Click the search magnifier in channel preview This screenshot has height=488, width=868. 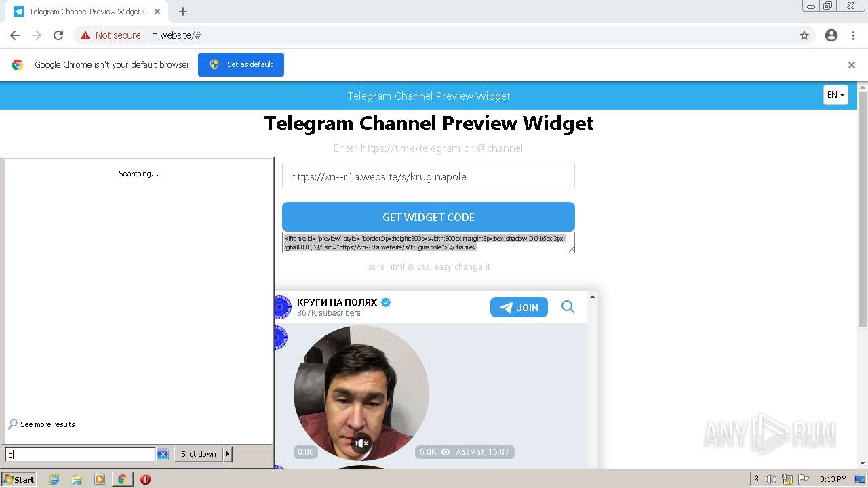(x=568, y=307)
